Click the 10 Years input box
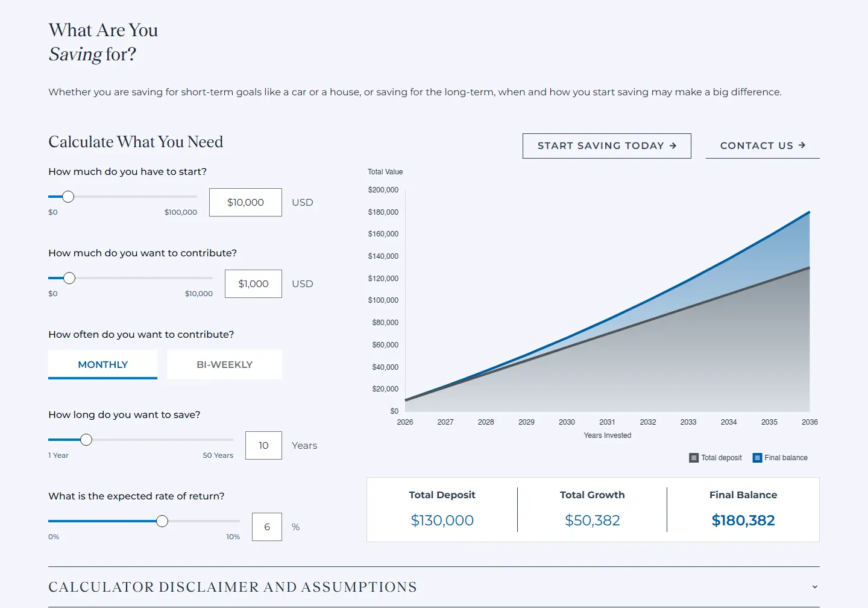Screen dimensions: 868x608 (263, 445)
